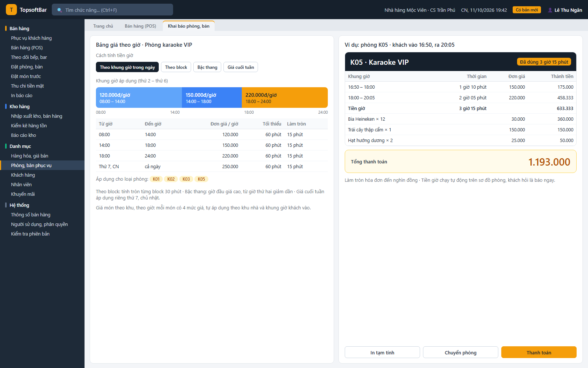Select the Theo block pricing mode
This screenshot has width=588, height=368.
pyautogui.click(x=176, y=67)
